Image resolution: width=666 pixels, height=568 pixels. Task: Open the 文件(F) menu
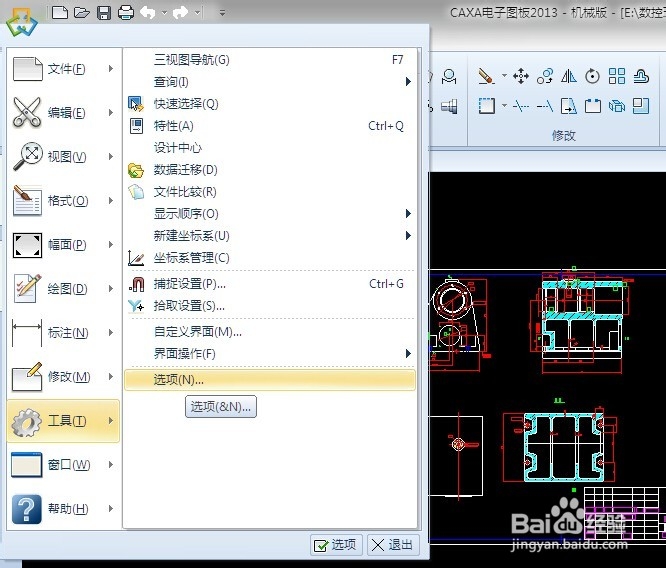coord(64,69)
